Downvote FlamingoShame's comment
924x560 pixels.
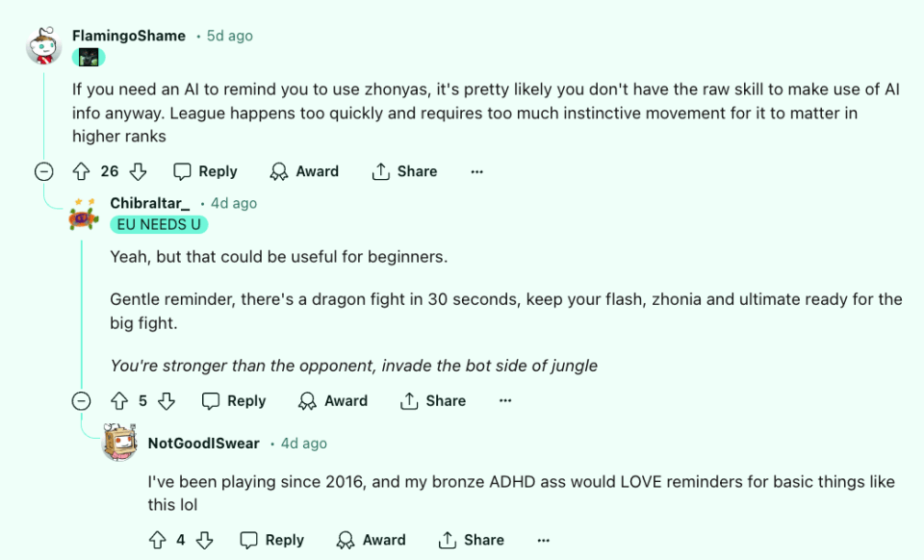138,171
